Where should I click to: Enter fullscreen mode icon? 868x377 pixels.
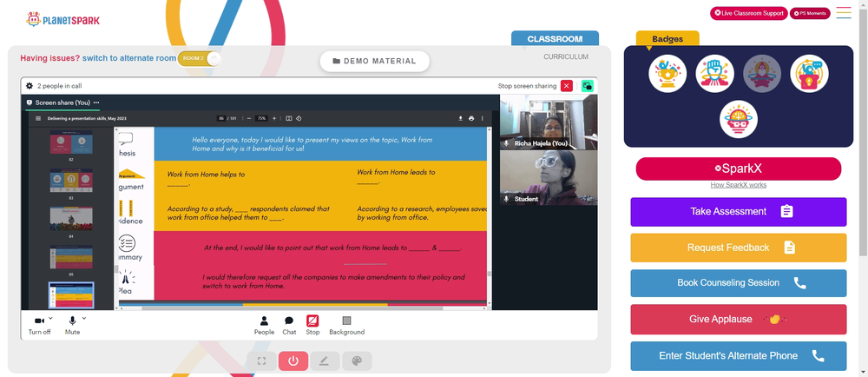click(x=262, y=361)
